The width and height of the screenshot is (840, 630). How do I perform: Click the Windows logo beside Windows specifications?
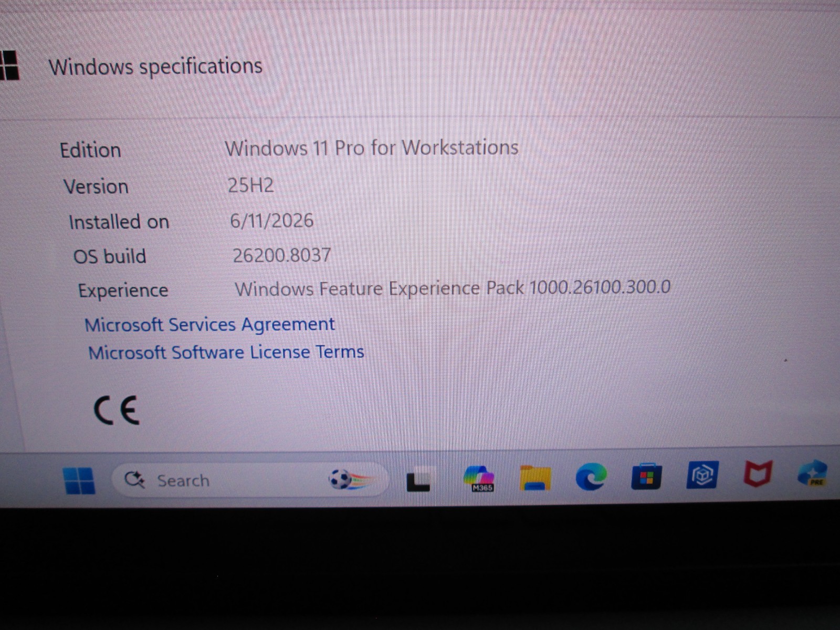[8, 66]
